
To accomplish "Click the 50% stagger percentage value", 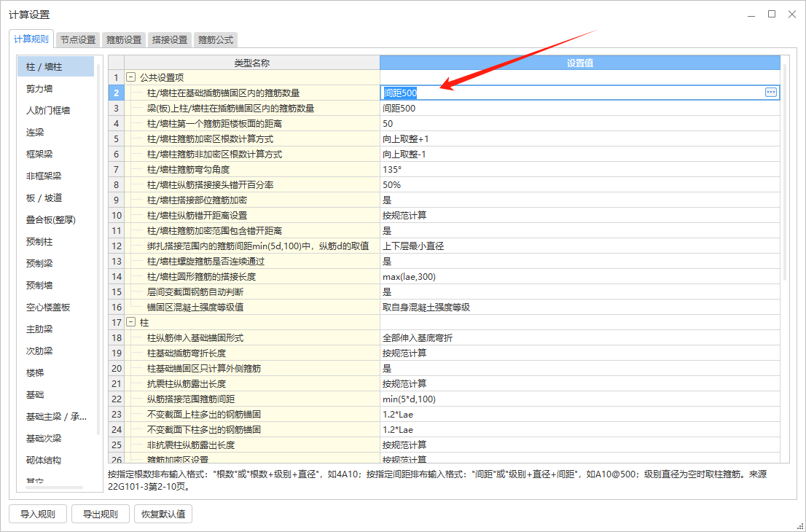I will (x=580, y=184).
